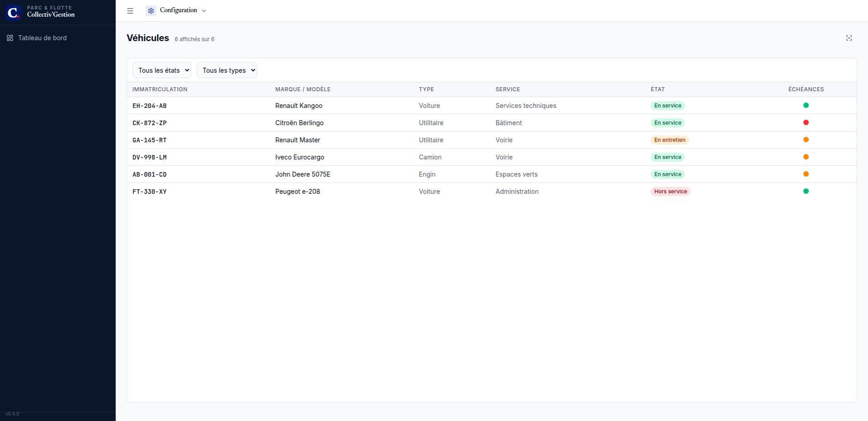The height and width of the screenshot is (421, 868).
Task: Sort by Échéances column header
Action: pos(806,89)
